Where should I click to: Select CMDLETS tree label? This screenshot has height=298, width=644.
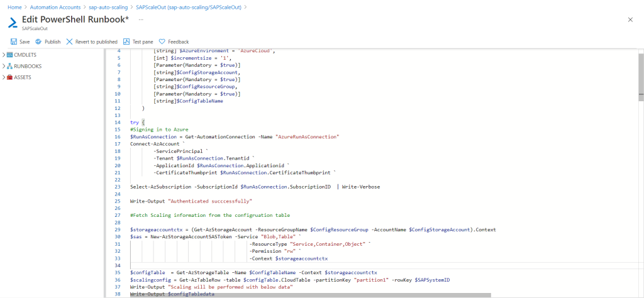click(x=25, y=55)
